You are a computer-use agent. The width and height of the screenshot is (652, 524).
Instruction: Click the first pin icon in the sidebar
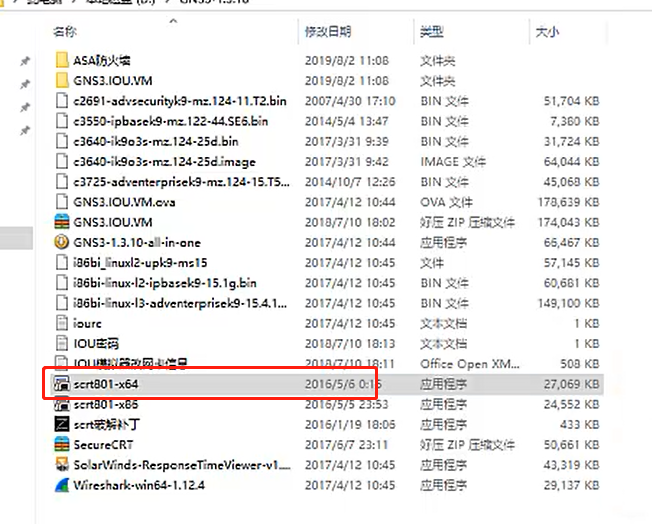tap(25, 61)
